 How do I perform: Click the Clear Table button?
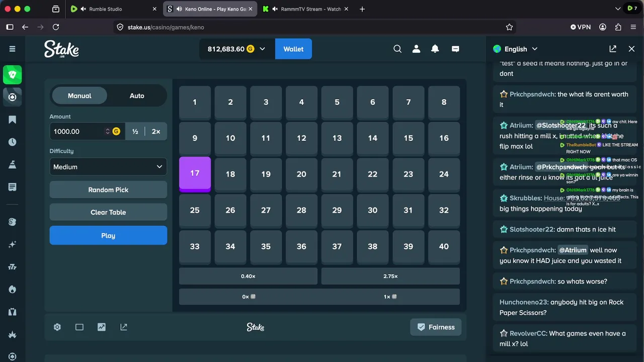pyautogui.click(x=108, y=212)
